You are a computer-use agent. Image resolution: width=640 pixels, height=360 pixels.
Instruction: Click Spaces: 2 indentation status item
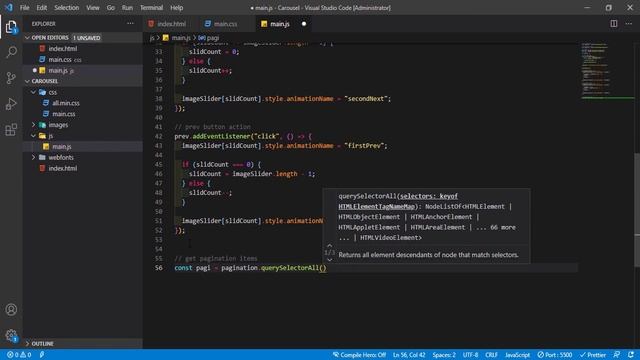pyautogui.click(x=444, y=355)
